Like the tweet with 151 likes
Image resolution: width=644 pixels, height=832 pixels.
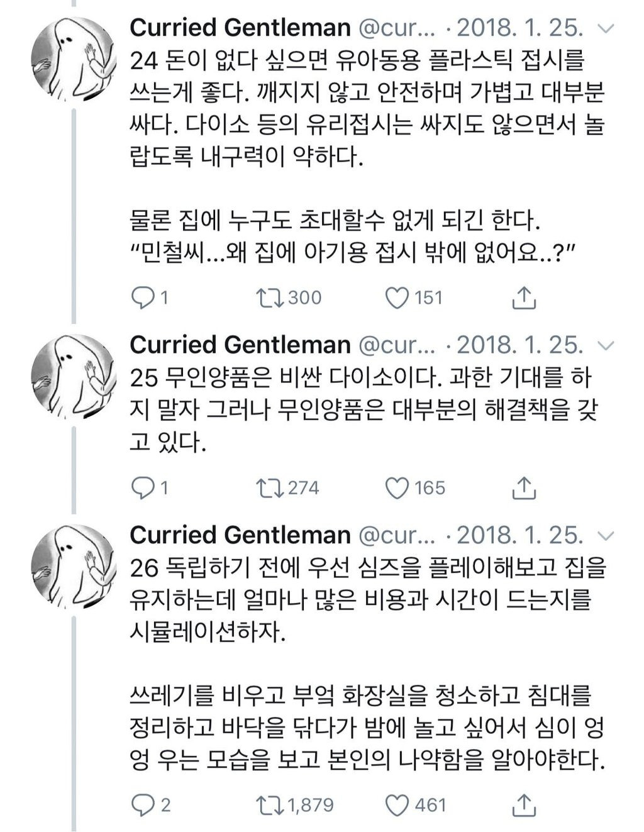coord(397,297)
